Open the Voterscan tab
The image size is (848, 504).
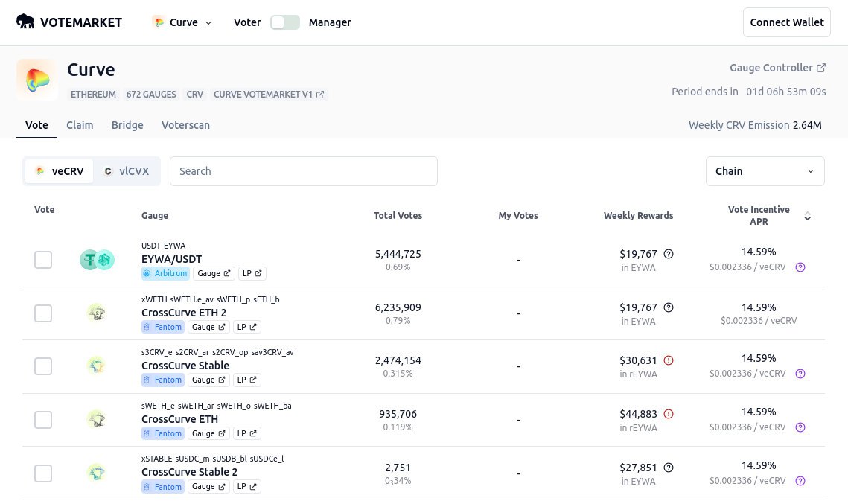point(185,125)
